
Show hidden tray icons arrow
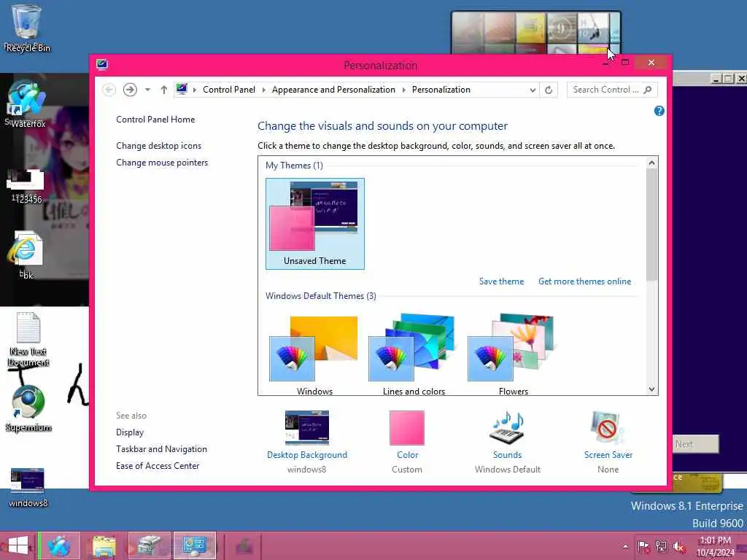click(625, 547)
